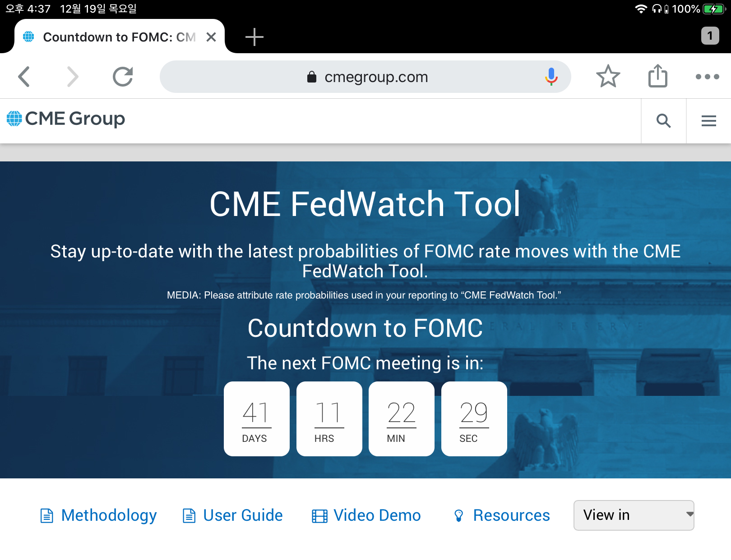The image size is (731, 560).
Task: Select the Countdown to FOMC browser tab
Action: click(x=120, y=37)
